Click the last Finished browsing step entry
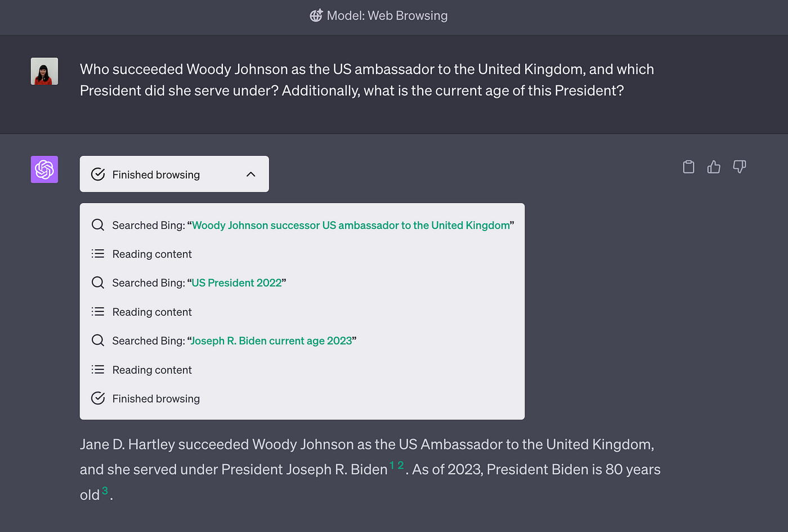This screenshot has width=788, height=532. click(145, 399)
